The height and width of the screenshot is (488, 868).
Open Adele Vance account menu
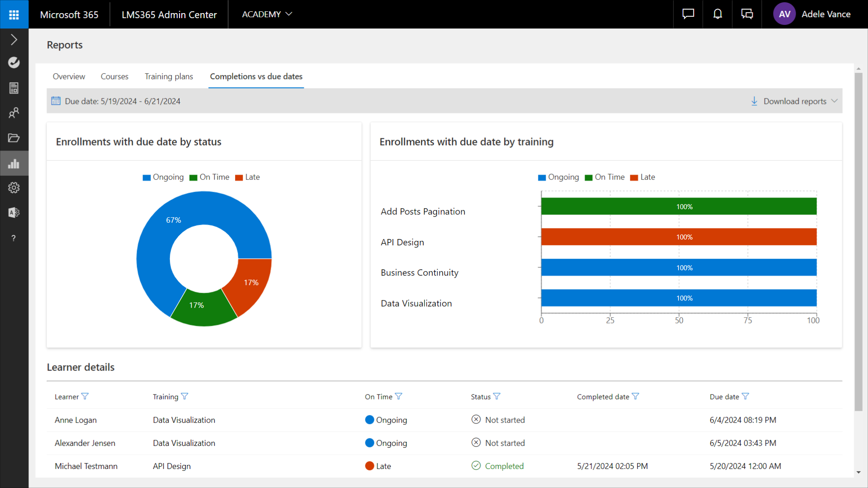(812, 14)
